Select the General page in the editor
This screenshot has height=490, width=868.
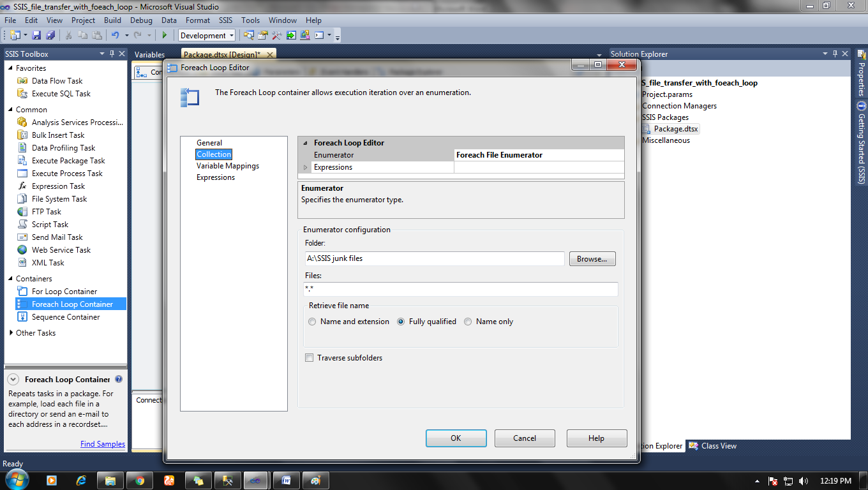(209, 143)
